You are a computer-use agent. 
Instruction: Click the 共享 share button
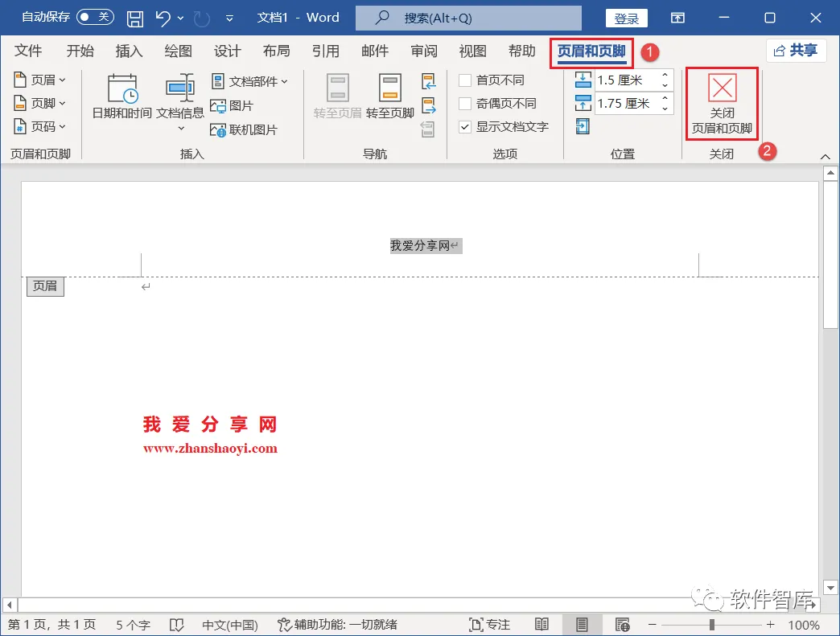[x=796, y=51]
